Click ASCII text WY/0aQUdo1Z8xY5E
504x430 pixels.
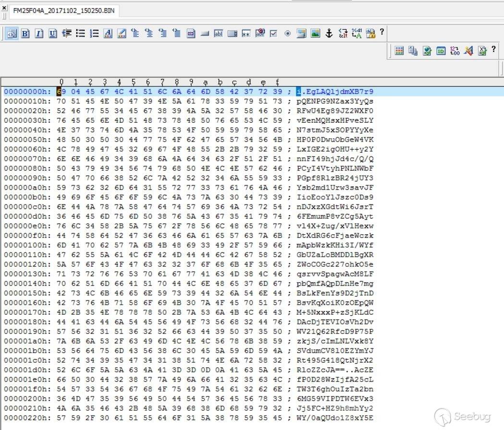tap(335, 418)
